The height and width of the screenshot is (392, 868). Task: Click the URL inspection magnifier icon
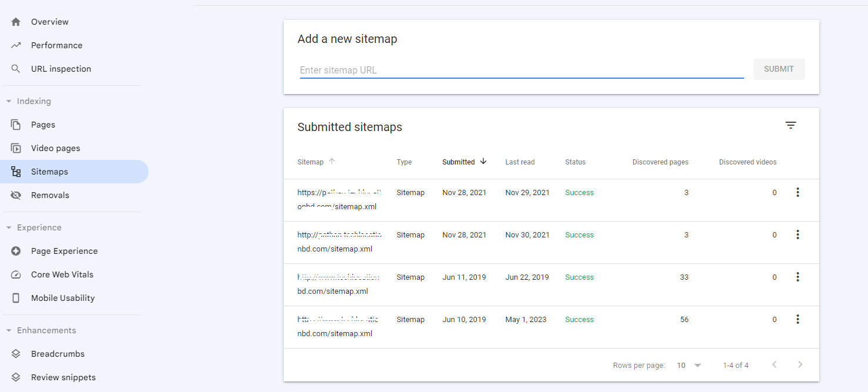(16, 69)
